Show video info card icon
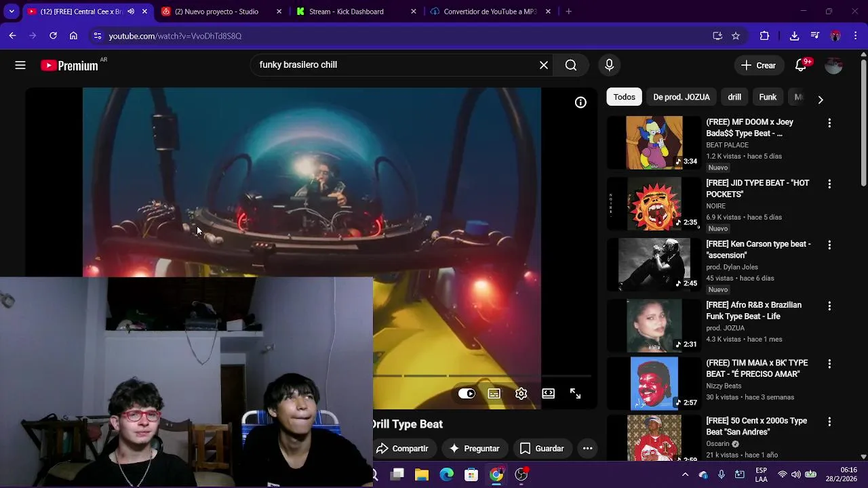 [580, 102]
